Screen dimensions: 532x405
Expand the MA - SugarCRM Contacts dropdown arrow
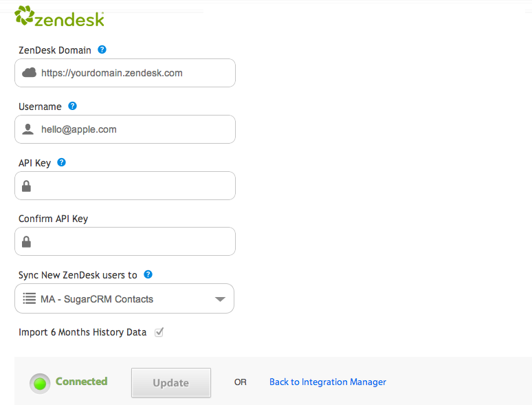pyautogui.click(x=220, y=299)
